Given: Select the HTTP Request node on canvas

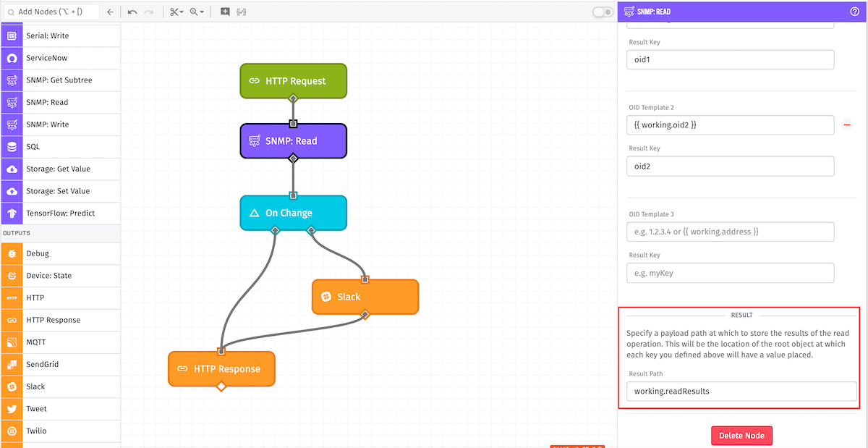Looking at the screenshot, I should click(294, 81).
